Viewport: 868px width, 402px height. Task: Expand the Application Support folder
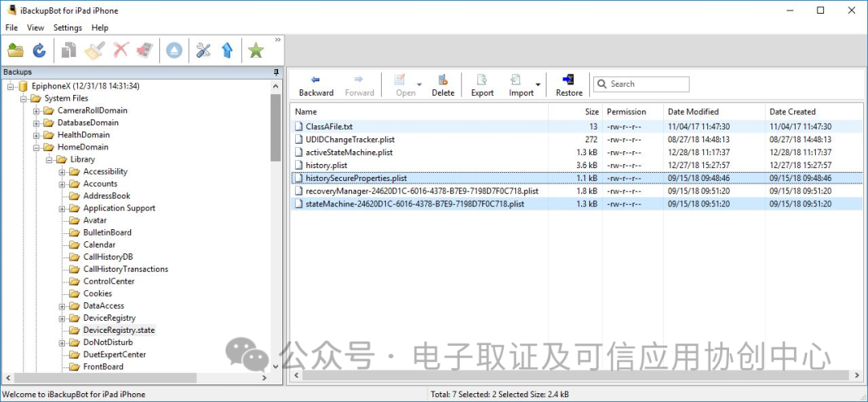[62, 208]
